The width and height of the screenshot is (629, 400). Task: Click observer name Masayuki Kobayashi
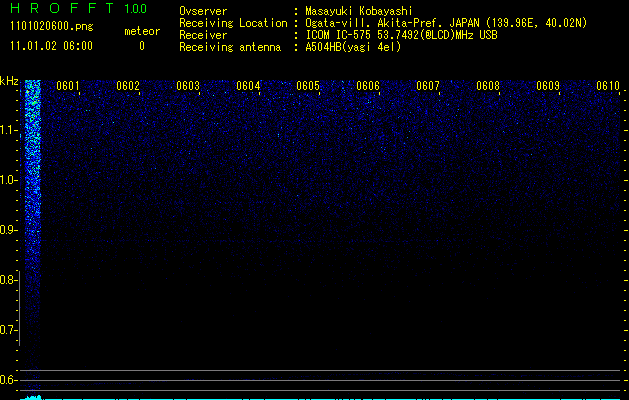358,11
